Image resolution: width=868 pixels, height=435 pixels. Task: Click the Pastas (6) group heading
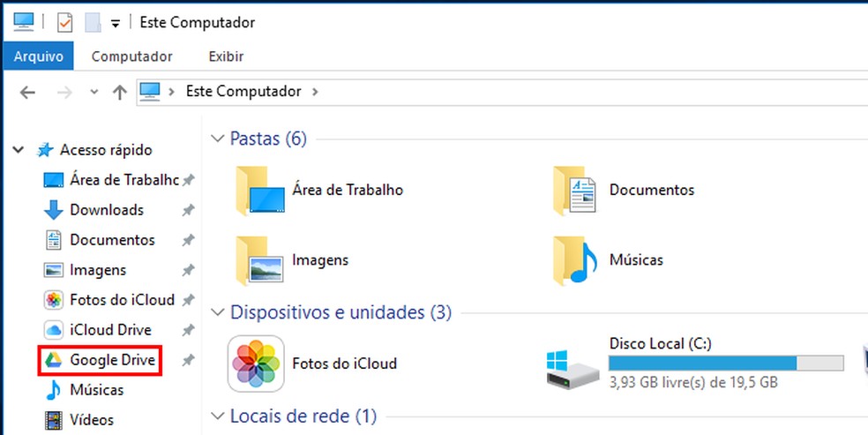tap(268, 139)
